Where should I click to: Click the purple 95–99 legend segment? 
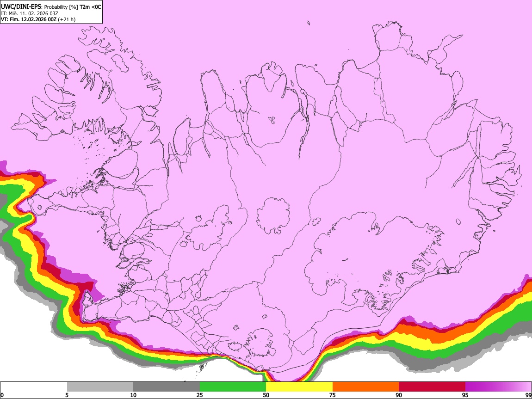498,387
